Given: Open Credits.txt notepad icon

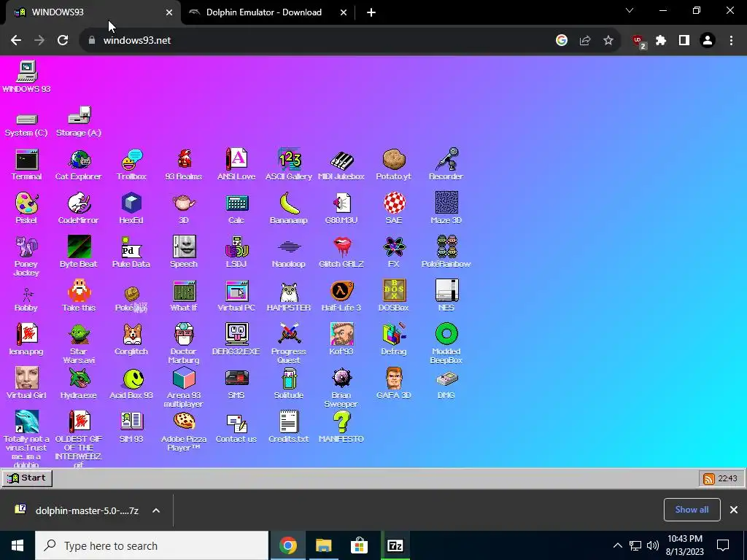Looking at the screenshot, I should [x=289, y=427].
